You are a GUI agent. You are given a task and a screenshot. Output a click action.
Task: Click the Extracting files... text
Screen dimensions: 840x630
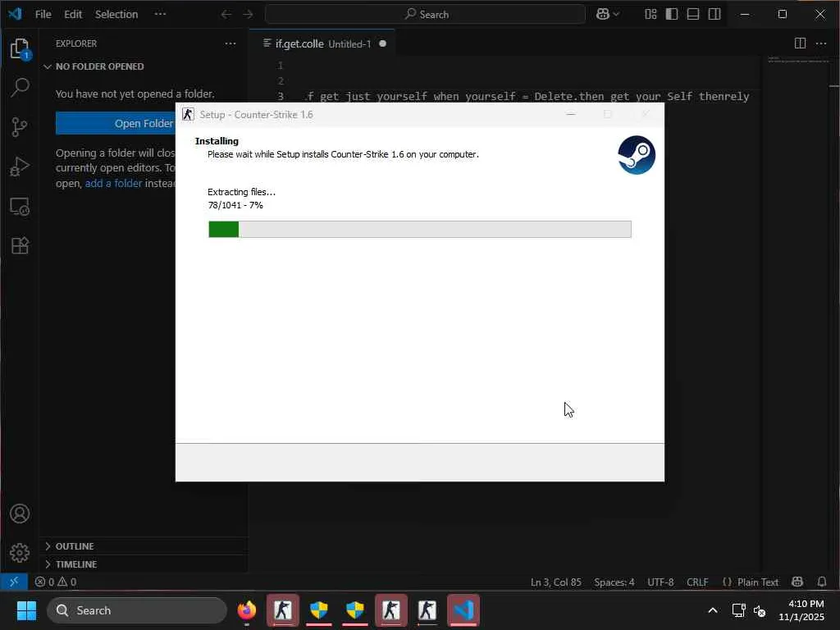pyautogui.click(x=242, y=192)
